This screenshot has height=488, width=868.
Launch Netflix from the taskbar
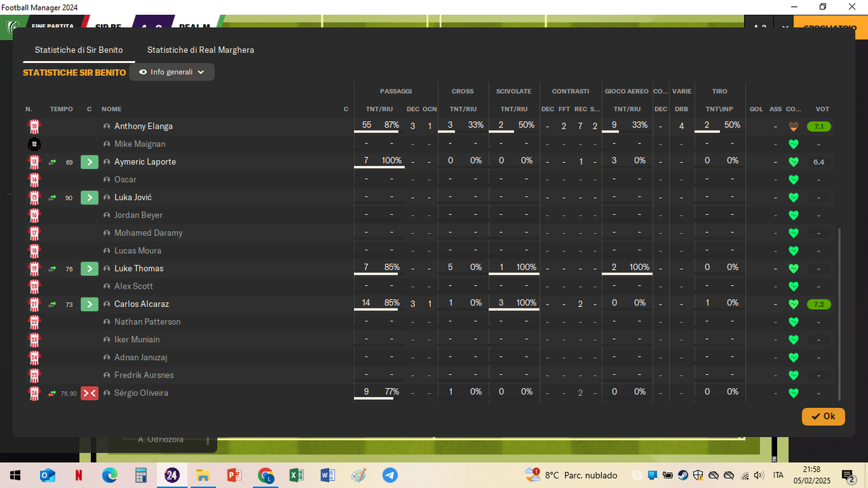click(79, 475)
